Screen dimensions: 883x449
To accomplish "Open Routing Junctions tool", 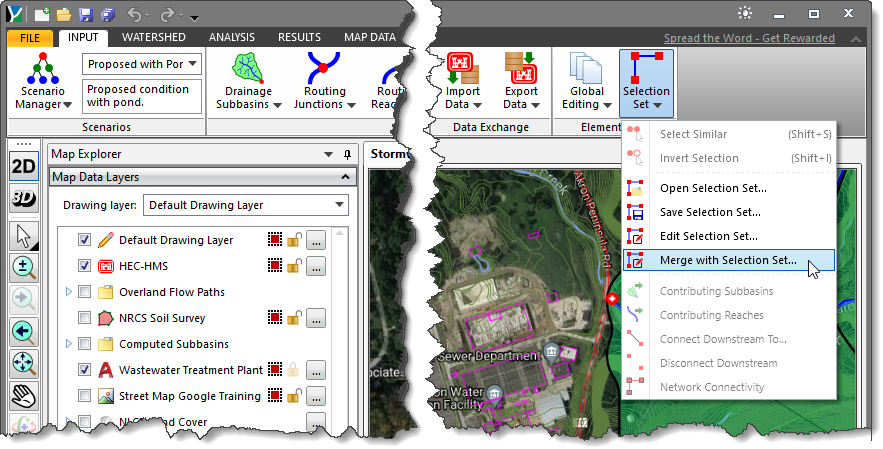I will [324, 82].
